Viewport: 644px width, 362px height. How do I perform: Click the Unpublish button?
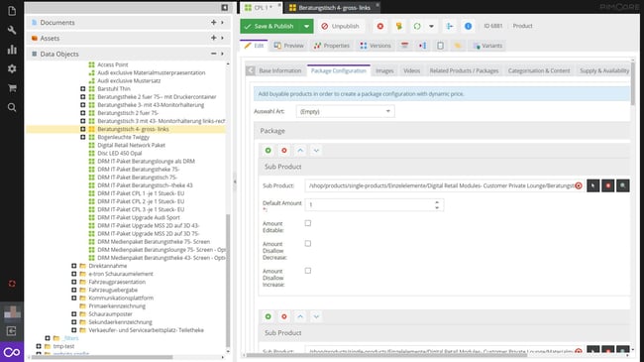click(340, 27)
